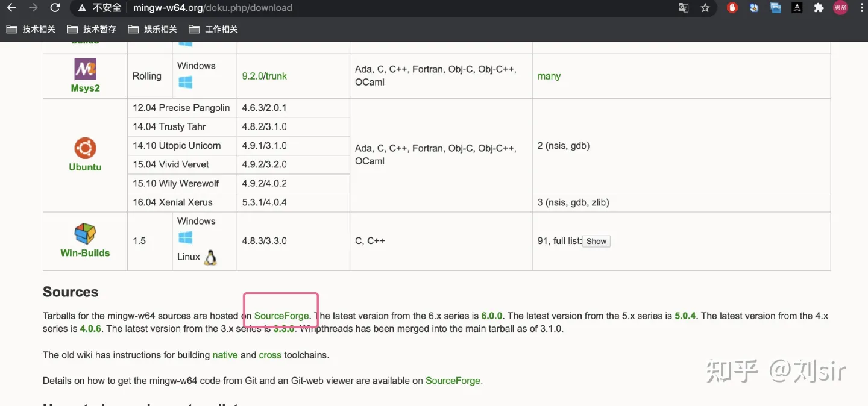Image resolution: width=868 pixels, height=406 pixels.
Task: Click the Ubuntu logo icon
Action: tap(85, 148)
